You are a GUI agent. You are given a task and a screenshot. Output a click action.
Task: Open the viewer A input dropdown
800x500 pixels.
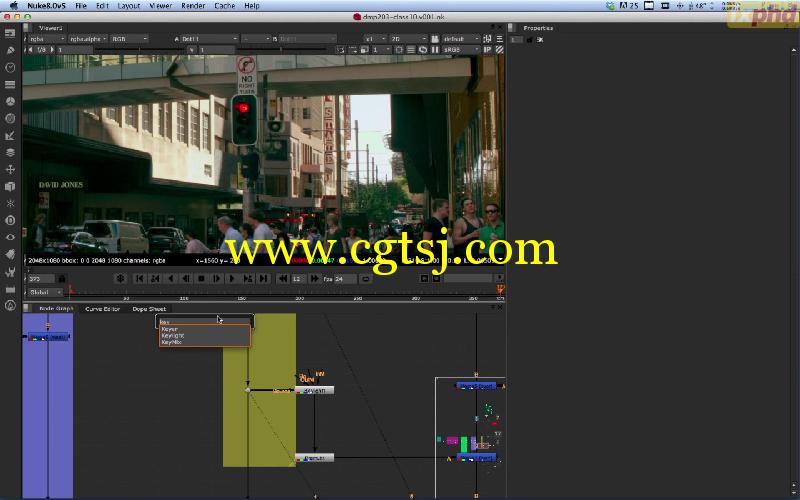pyautogui.click(x=210, y=39)
